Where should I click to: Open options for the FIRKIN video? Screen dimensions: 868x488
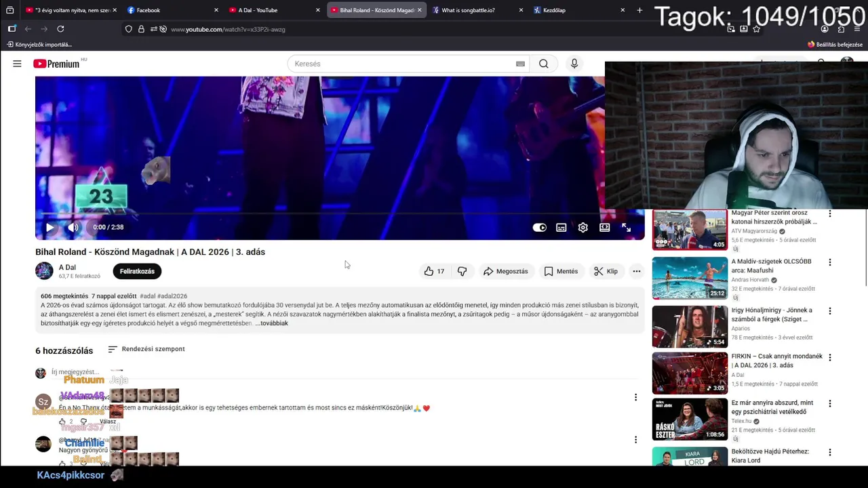[829, 357]
